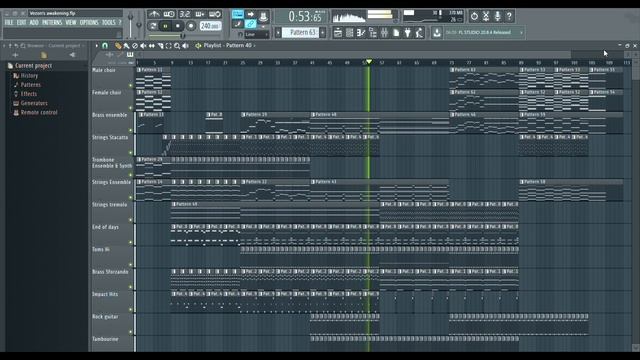Expand the news panel dropdown arrow
The height and width of the screenshot is (360, 640).
pyautogui.click(x=521, y=33)
